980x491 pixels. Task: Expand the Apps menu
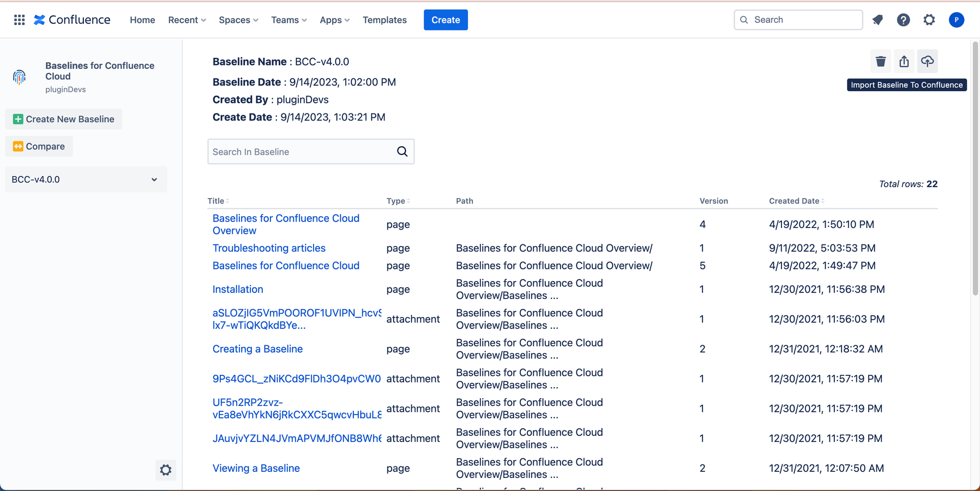(334, 20)
